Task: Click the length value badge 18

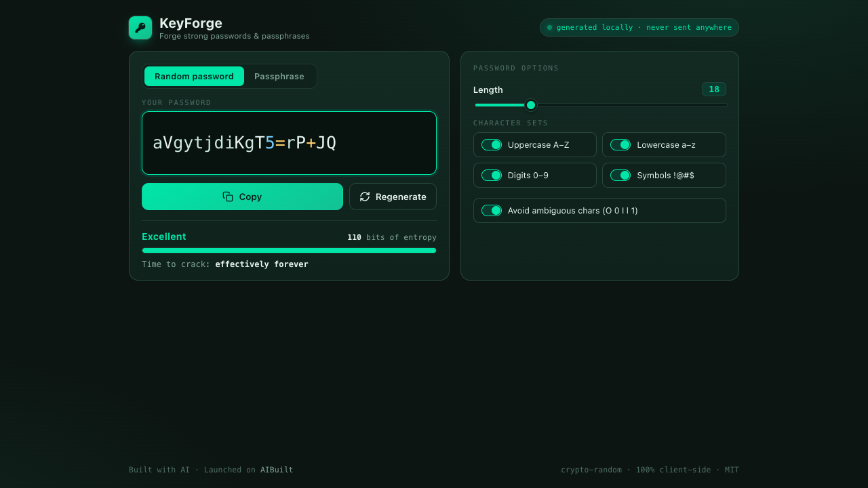Action: 714,89
